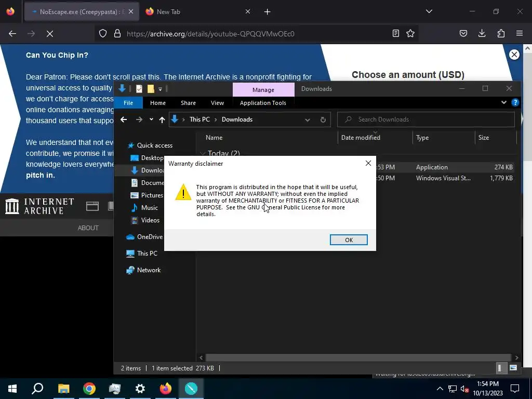The image size is (532, 399).
Task: Sort by Size column header
Action: pos(484,137)
